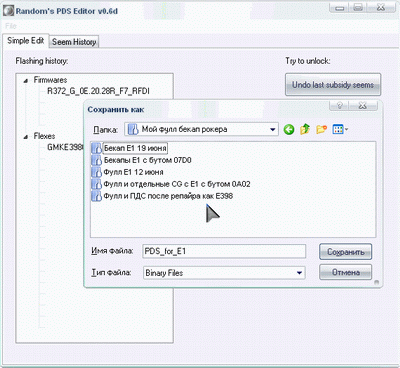The width and height of the screenshot is (400, 368).
Task: Select firmware R372_G_0E.20.28R_F7_RFDI
Action: [x=98, y=91]
